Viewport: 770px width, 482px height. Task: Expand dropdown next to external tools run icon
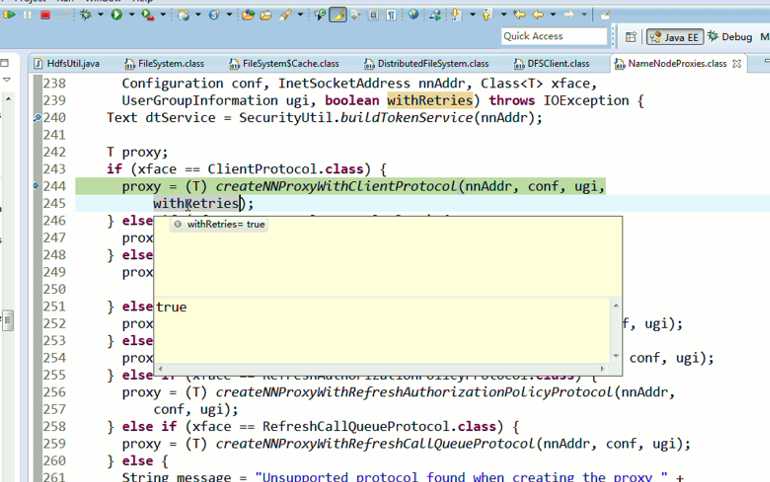pos(163,15)
